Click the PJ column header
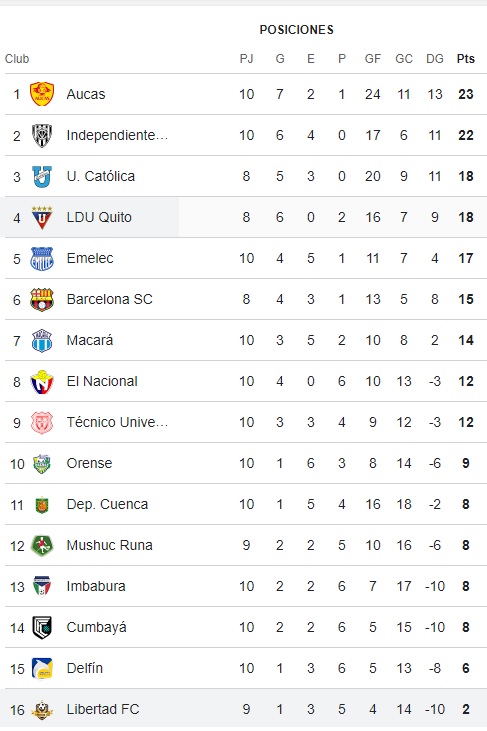Viewport: 487px width, 731px height. tap(247, 59)
